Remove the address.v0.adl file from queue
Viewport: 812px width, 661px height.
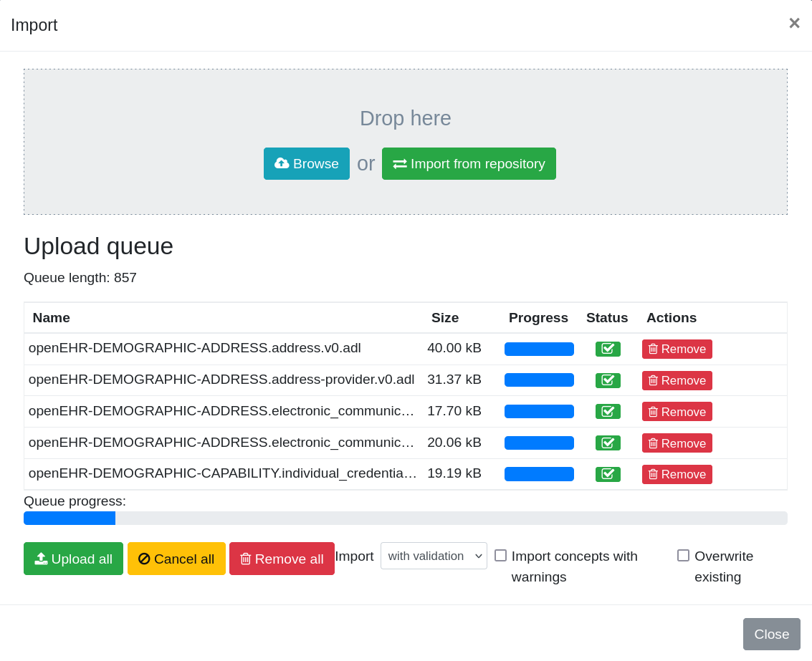click(677, 349)
